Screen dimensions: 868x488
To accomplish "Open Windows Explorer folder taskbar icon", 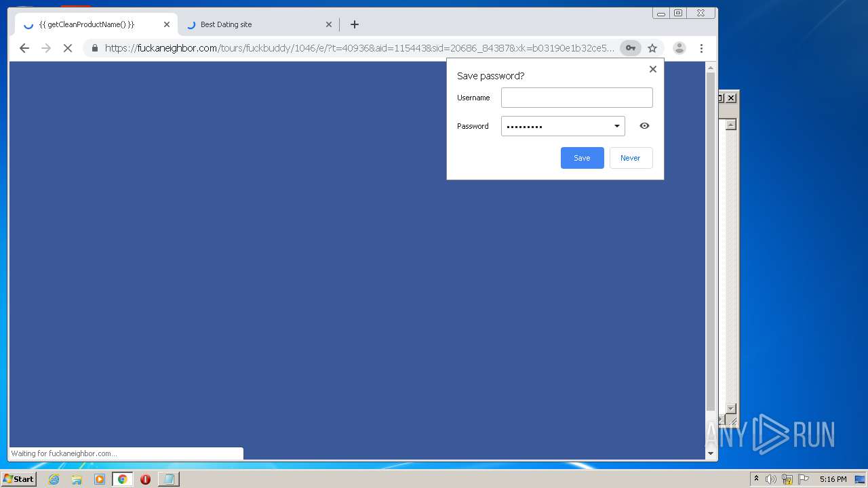I will pyautogui.click(x=77, y=479).
